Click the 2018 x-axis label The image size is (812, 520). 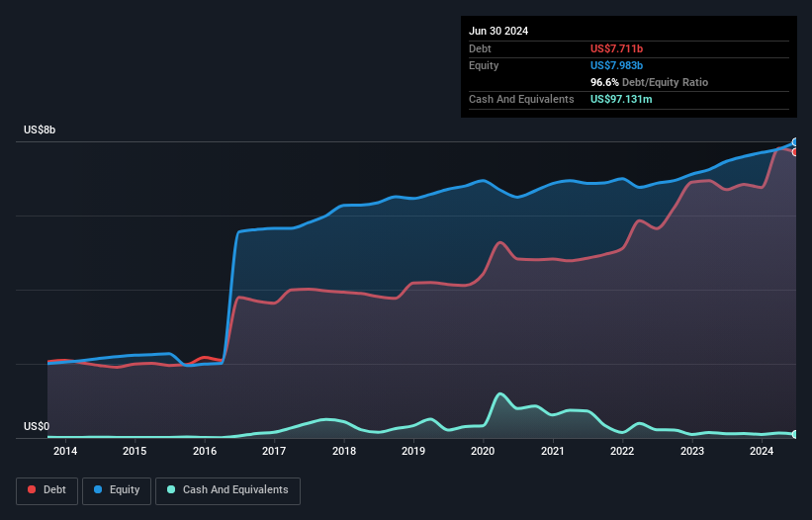[x=344, y=451]
